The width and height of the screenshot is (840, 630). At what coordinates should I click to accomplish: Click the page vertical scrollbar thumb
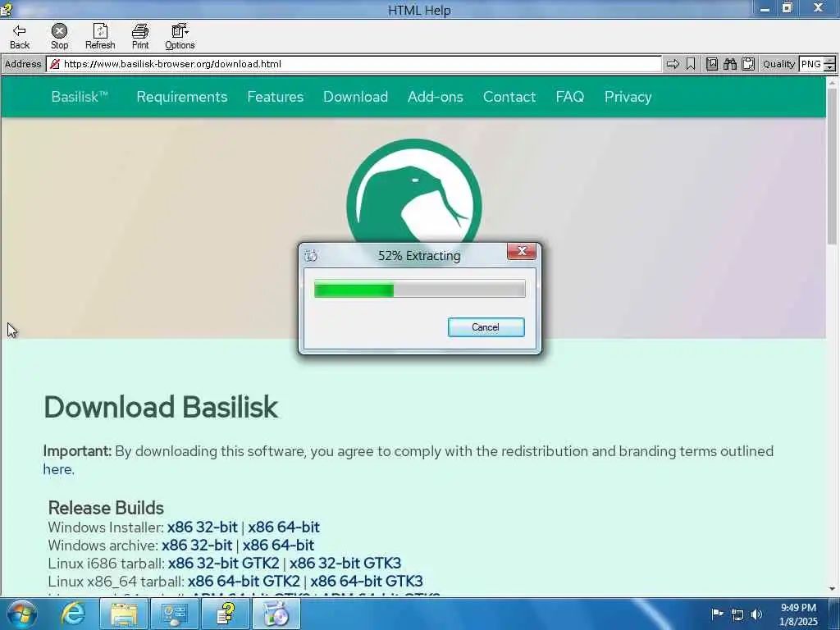[832, 166]
